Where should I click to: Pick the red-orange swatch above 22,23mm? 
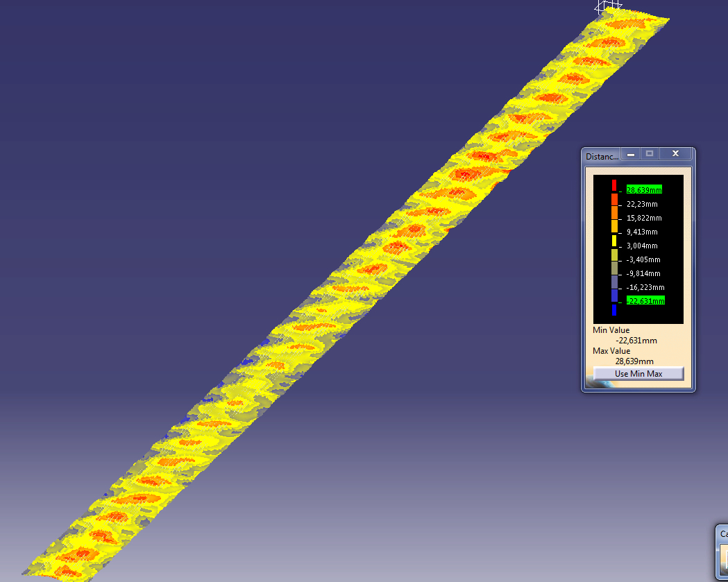(x=614, y=198)
